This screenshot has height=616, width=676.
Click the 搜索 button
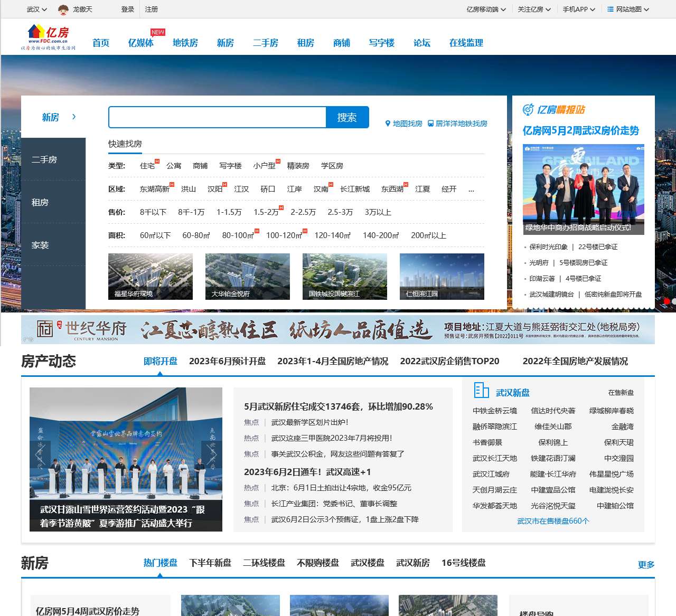(x=347, y=117)
